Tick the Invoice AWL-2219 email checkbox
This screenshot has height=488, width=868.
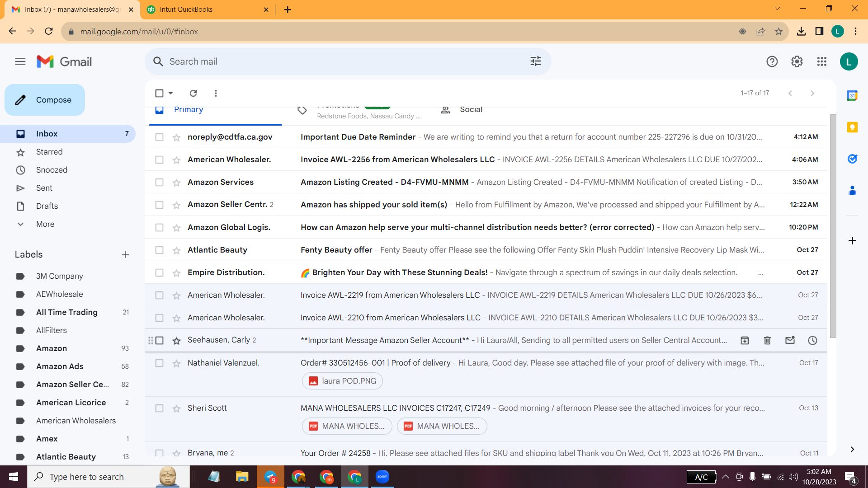tap(159, 296)
